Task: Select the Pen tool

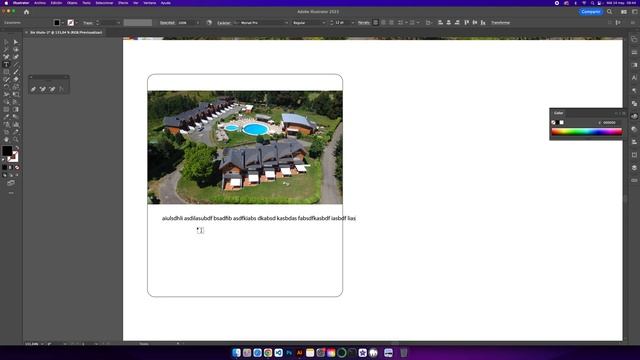Action: [6, 57]
